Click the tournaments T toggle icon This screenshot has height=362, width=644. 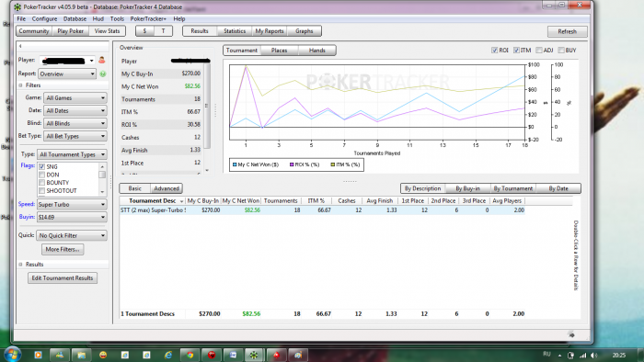click(x=163, y=31)
